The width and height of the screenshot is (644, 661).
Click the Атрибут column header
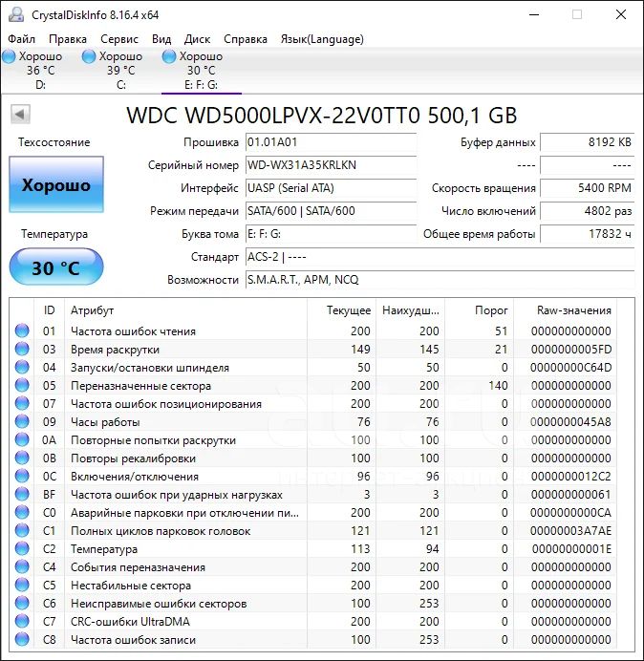point(186,310)
